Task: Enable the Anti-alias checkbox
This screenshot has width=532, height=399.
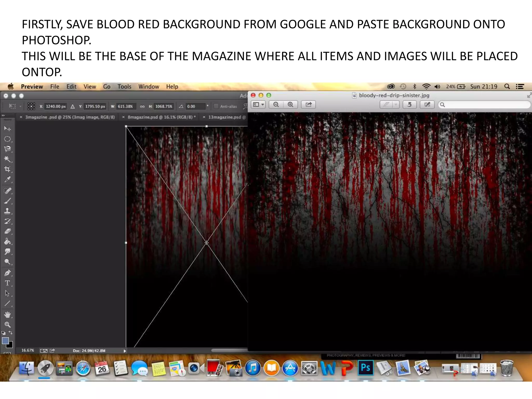Action: coord(216,106)
